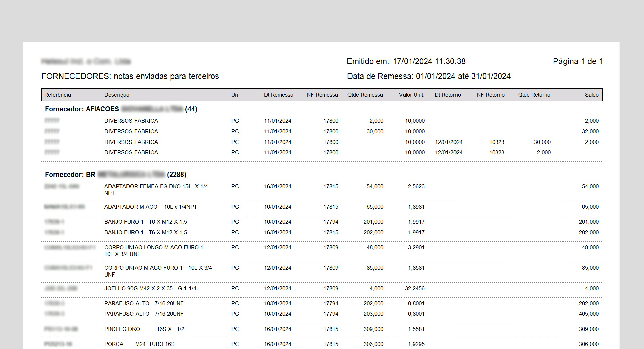Select 'CORPO UNIAO LONGO M ACO FURO 1' description
The height and width of the screenshot is (349, 644).
(x=156, y=251)
